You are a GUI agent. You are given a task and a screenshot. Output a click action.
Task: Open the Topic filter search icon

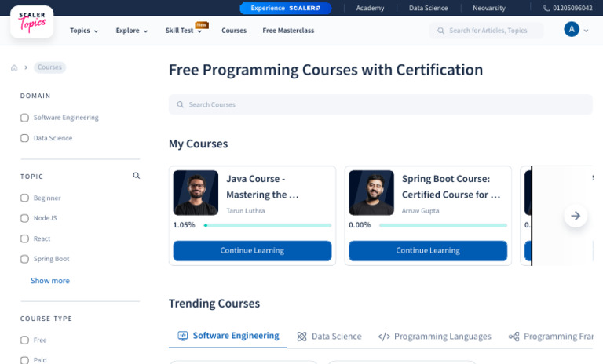click(136, 176)
